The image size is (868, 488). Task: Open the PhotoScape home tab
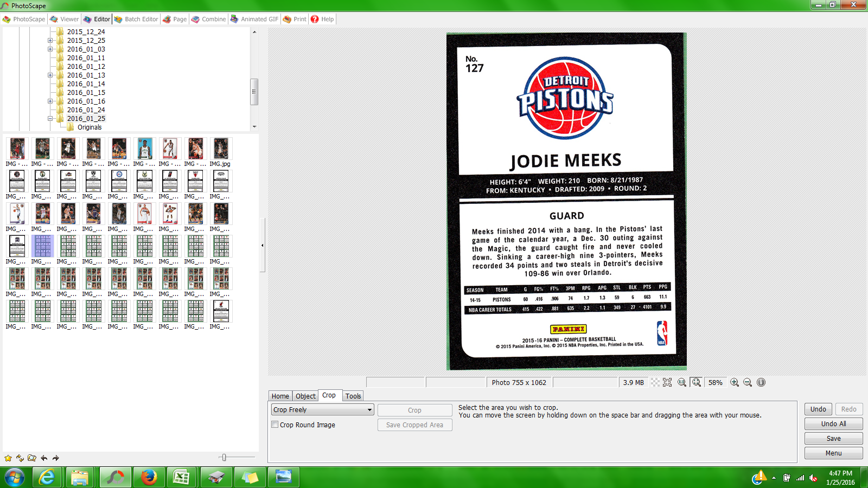(x=24, y=19)
